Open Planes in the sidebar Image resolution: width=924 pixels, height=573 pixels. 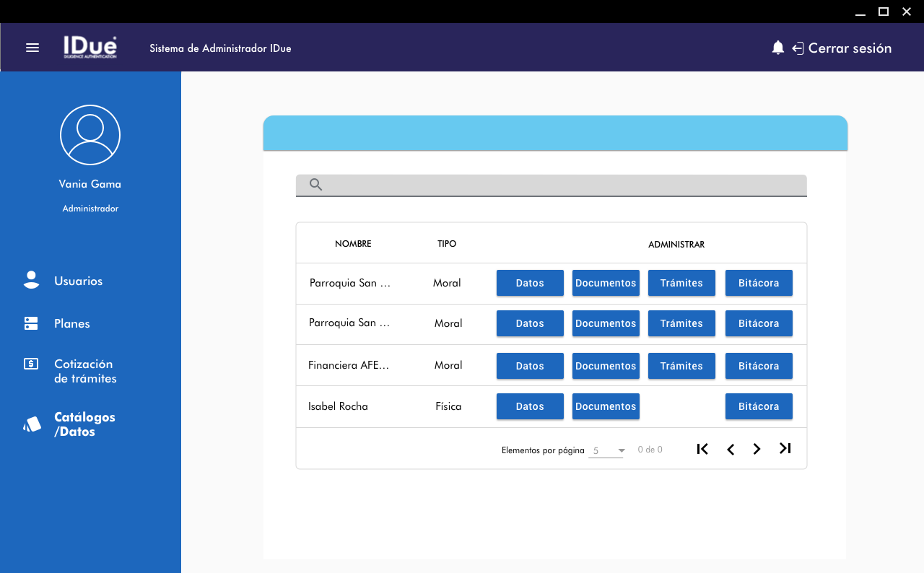tap(71, 323)
